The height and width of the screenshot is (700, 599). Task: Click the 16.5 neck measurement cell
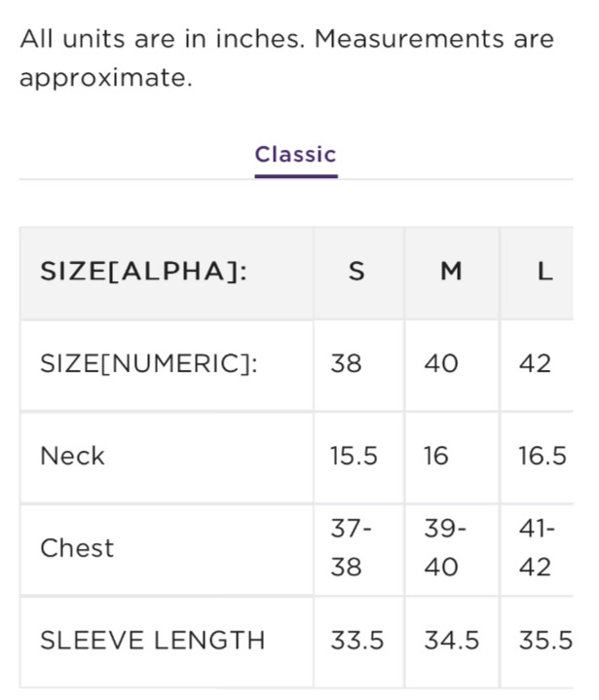tap(543, 456)
